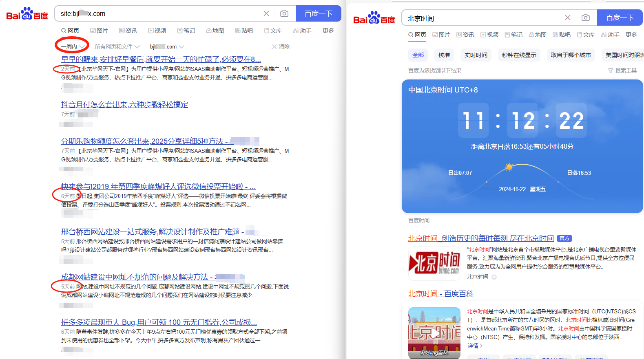
Task: Open 搜索工具 in right window
Action: (622, 70)
